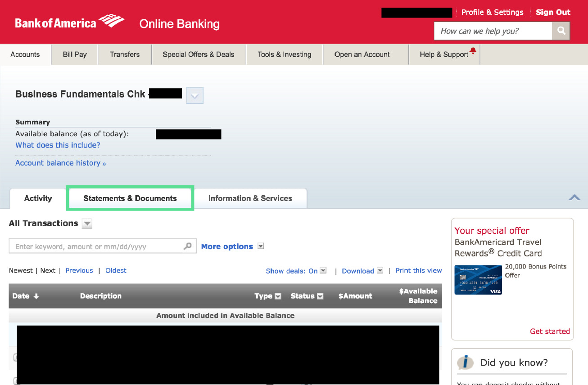
Task: Open the Transfers navigation tab
Action: coord(124,54)
